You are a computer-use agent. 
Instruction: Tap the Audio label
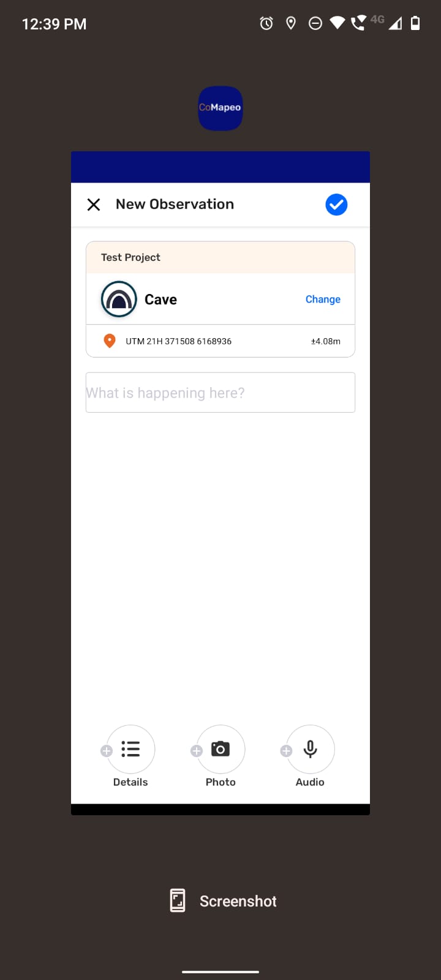(x=310, y=782)
